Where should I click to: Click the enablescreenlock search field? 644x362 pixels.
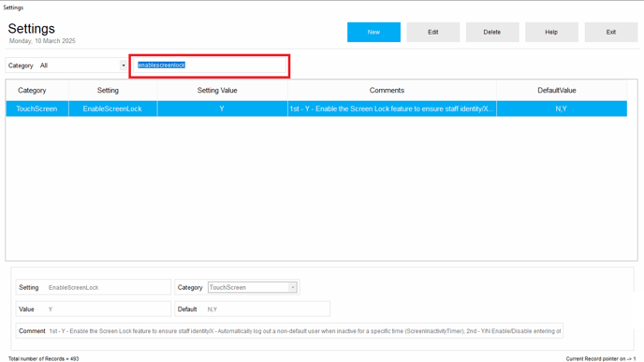(x=210, y=65)
